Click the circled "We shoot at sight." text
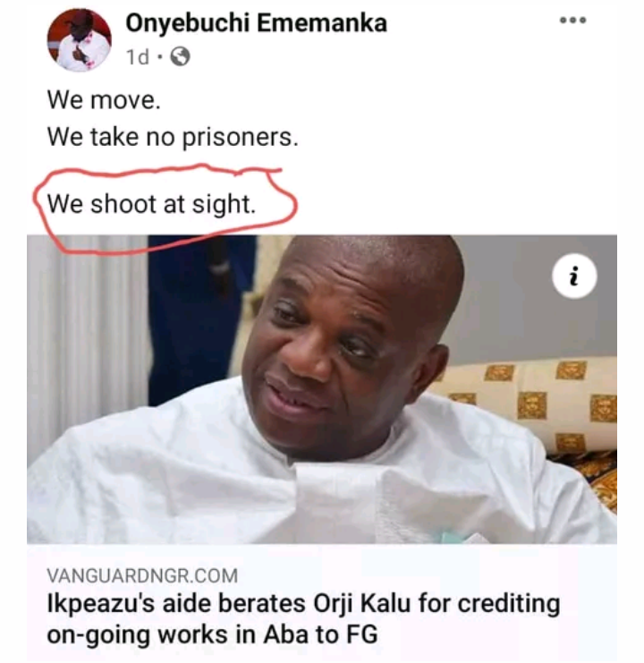 pyautogui.click(x=151, y=203)
